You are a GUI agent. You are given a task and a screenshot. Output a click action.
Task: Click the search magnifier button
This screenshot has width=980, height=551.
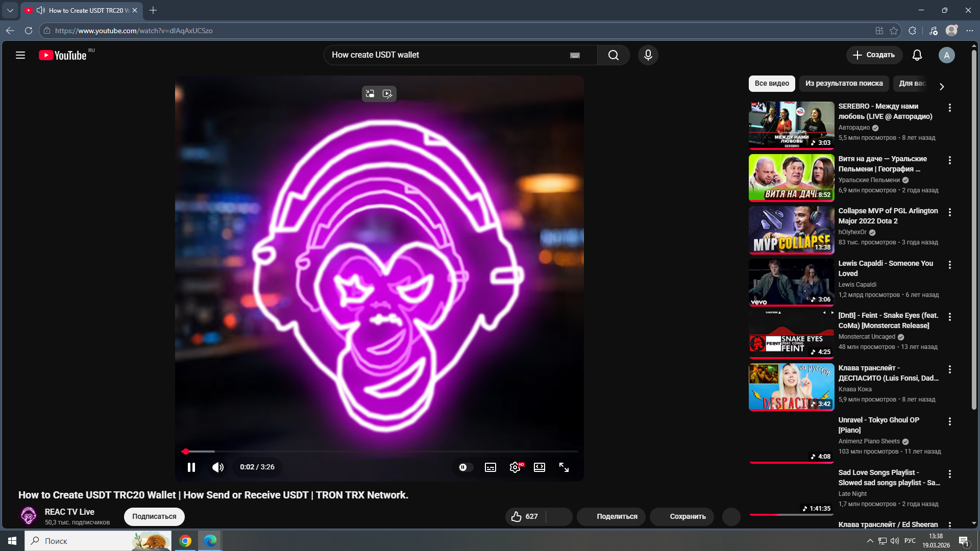pos(613,55)
